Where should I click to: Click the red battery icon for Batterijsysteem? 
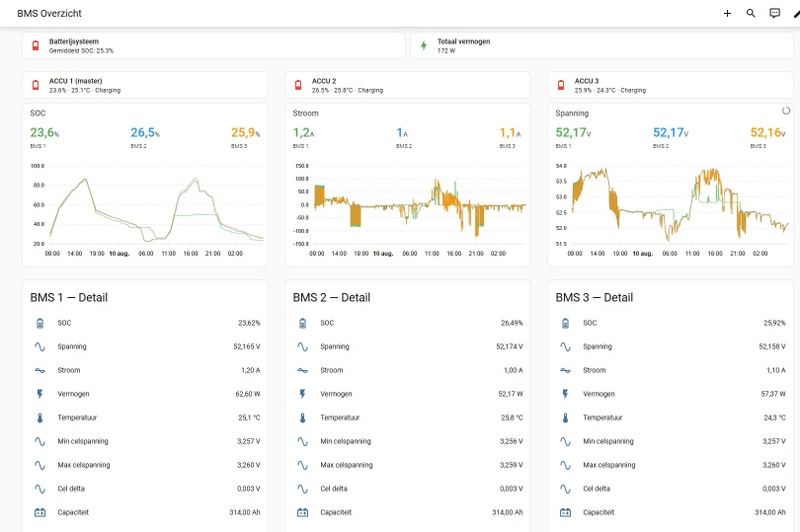[36, 45]
